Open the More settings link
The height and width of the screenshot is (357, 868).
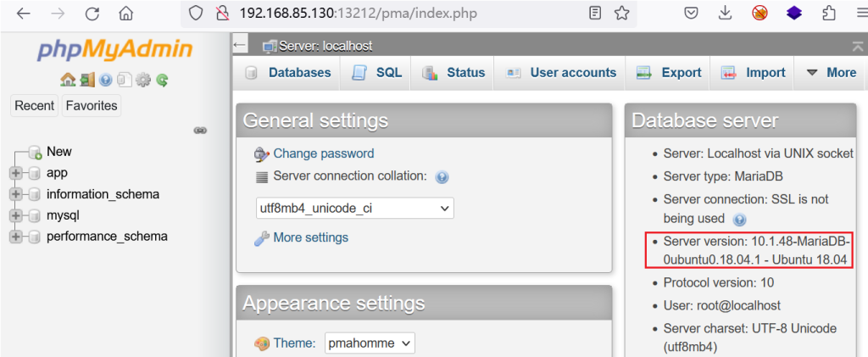310,237
